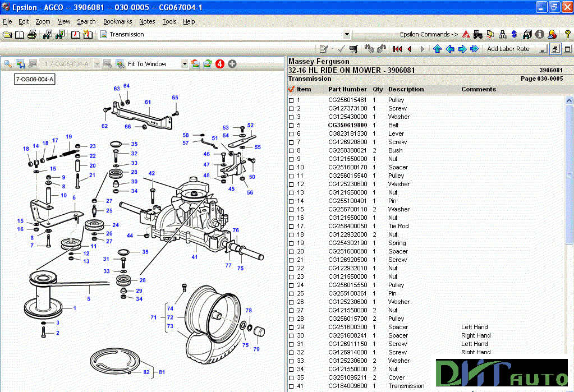Check the checkbox for item 1 Pulley
The width and height of the screenshot is (574, 392).
click(291, 100)
